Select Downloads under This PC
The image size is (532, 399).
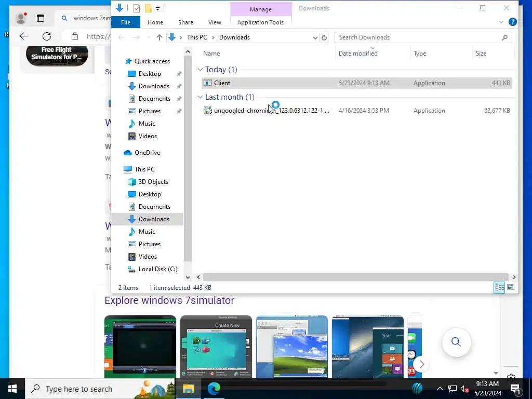click(x=147, y=219)
